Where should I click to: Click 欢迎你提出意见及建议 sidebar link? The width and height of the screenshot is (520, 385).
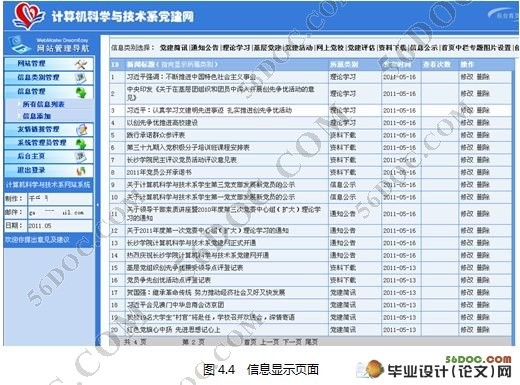[x=37, y=239]
